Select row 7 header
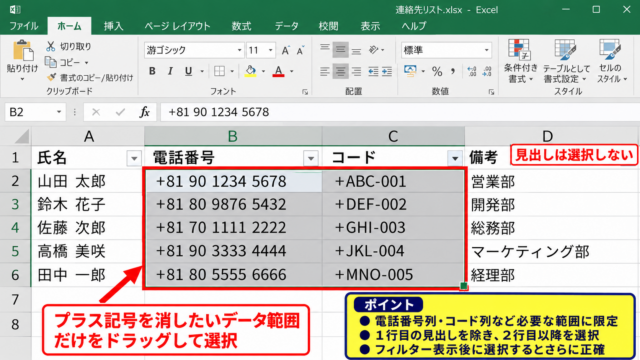Image resolution: width=640 pixels, height=360 pixels. [16, 300]
